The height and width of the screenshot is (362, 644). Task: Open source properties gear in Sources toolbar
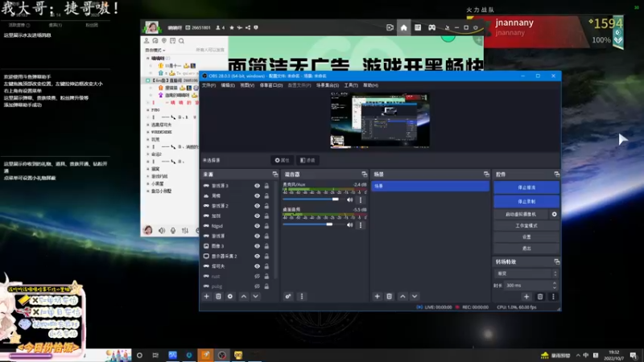[230, 296]
